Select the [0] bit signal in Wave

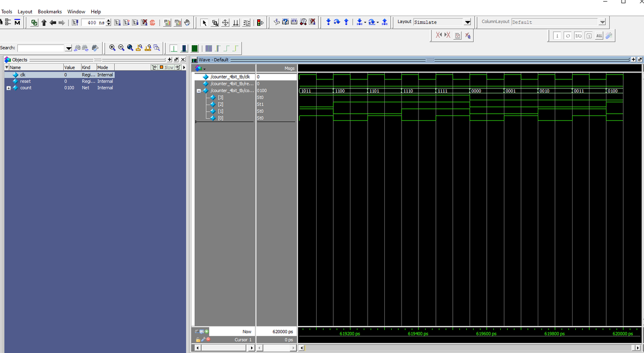point(221,117)
